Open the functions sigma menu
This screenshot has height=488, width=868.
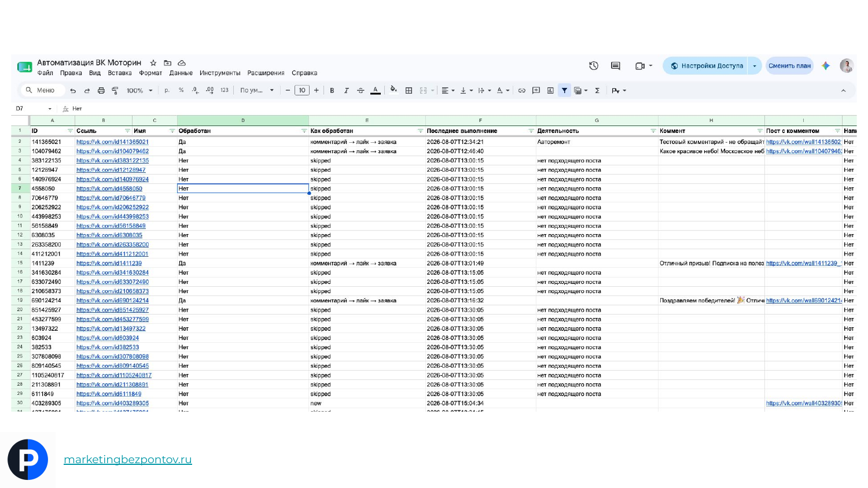pyautogui.click(x=597, y=91)
